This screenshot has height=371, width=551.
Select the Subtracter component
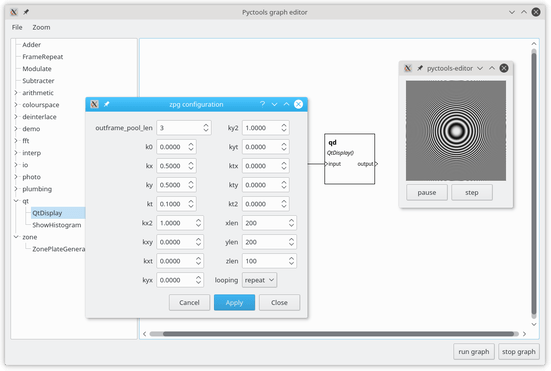(x=38, y=81)
